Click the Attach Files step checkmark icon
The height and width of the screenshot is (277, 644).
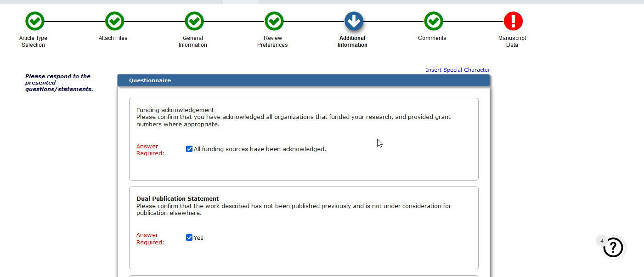point(114,21)
